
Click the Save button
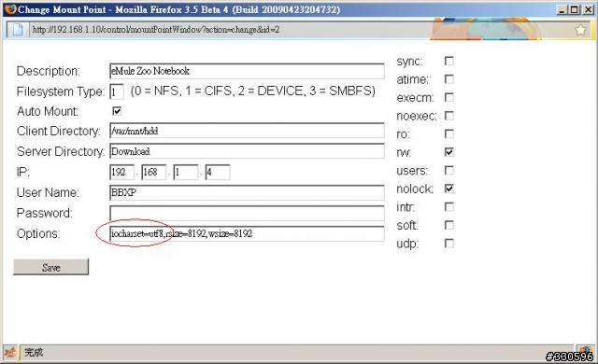point(50,267)
